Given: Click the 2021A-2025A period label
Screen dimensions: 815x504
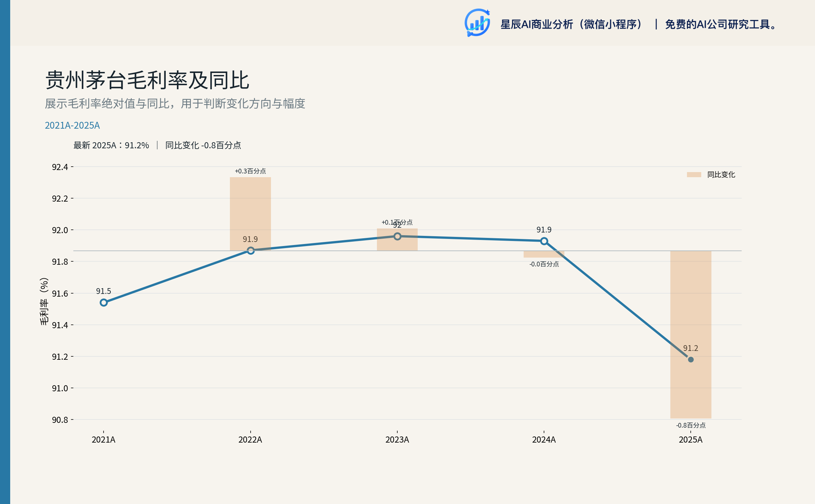Looking at the screenshot, I should point(72,125).
